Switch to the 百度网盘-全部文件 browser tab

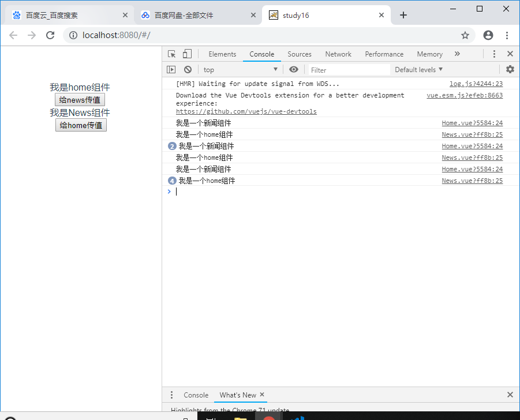[197, 15]
